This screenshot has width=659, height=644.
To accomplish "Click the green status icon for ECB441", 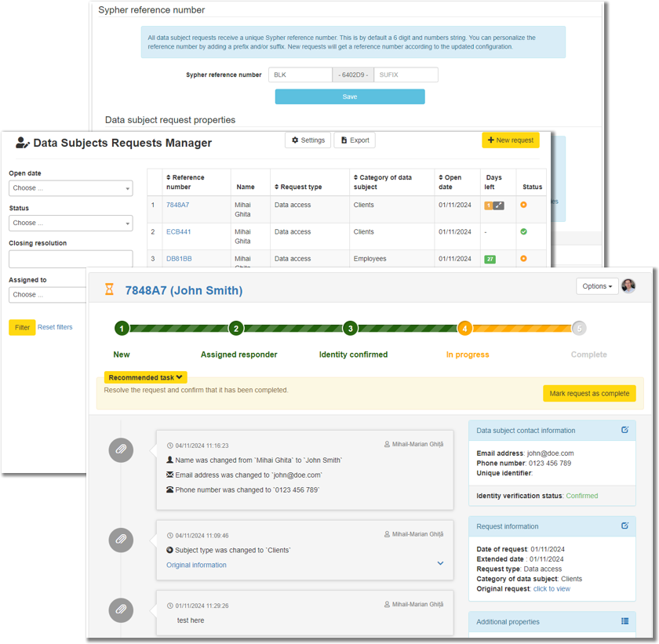I will coord(523,232).
